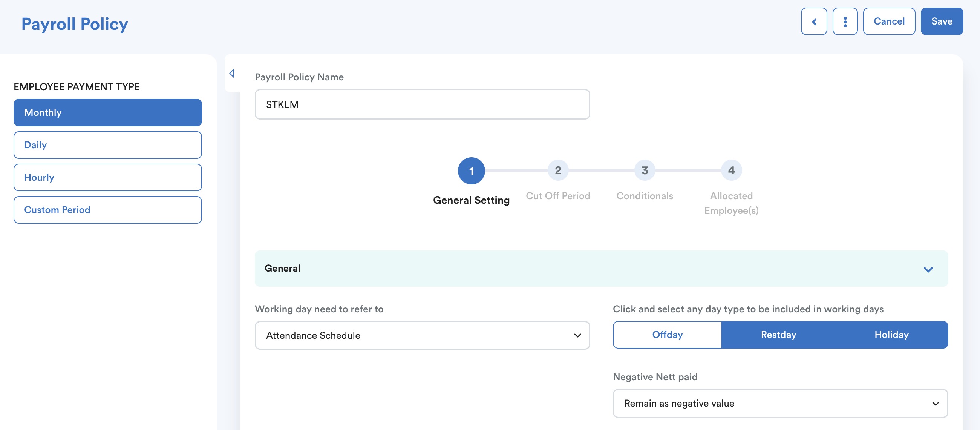Toggle Holiday day type
This screenshot has height=430, width=980.
coord(891,335)
